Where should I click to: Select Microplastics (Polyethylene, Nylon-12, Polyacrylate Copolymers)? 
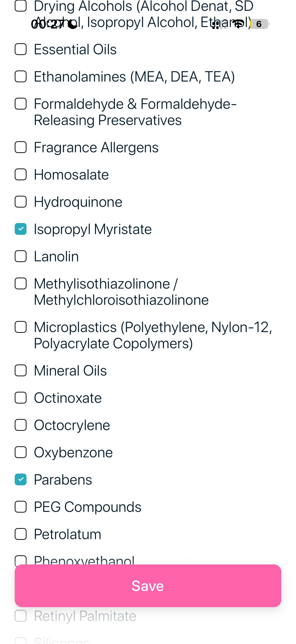[x=21, y=327]
